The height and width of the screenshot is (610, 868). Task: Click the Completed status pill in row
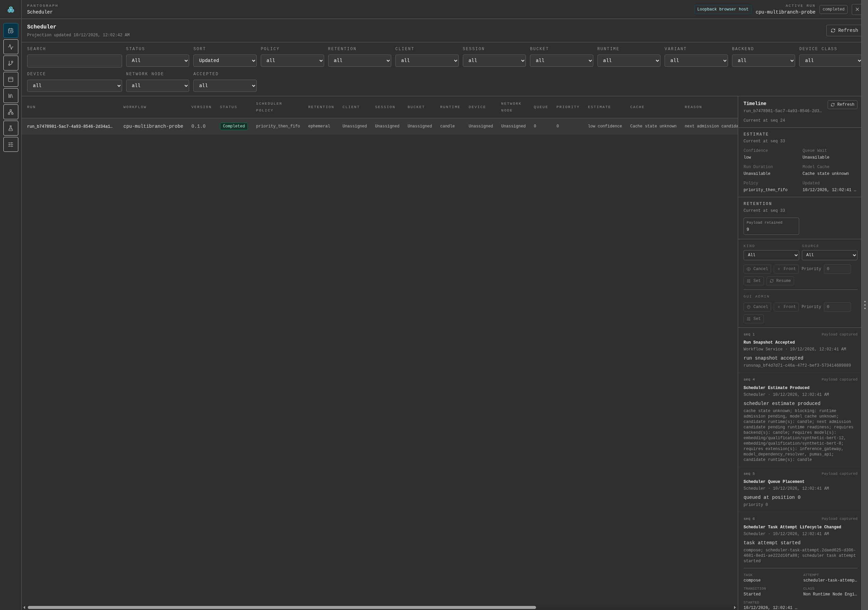pos(234,126)
